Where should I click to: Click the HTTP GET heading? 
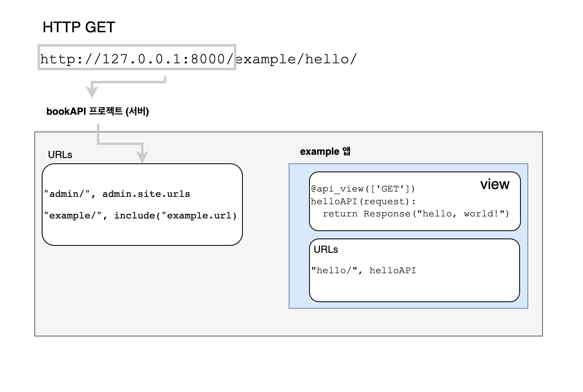coord(79,27)
